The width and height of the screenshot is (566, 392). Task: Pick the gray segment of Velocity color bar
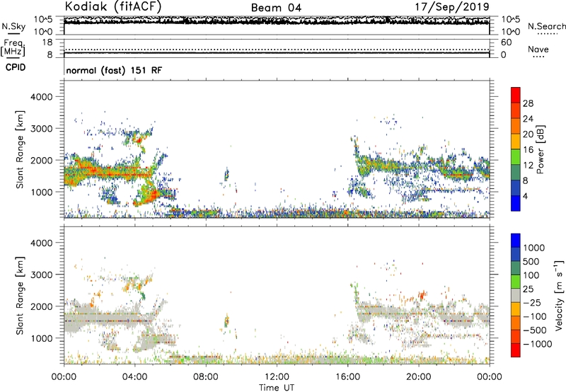tap(516, 295)
